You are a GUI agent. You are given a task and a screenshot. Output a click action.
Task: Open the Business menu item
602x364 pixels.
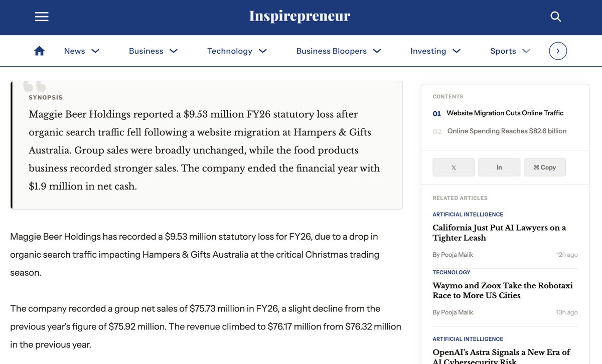pyautogui.click(x=146, y=51)
